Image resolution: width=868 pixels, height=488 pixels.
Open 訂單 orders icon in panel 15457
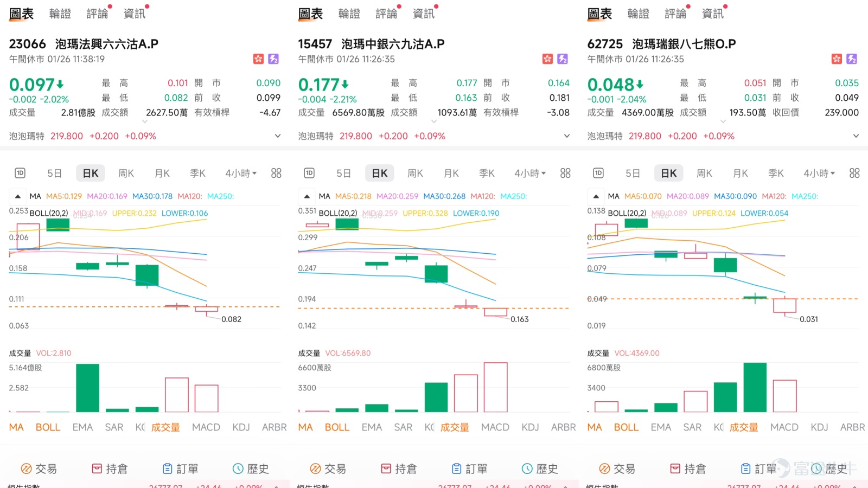[x=457, y=468]
